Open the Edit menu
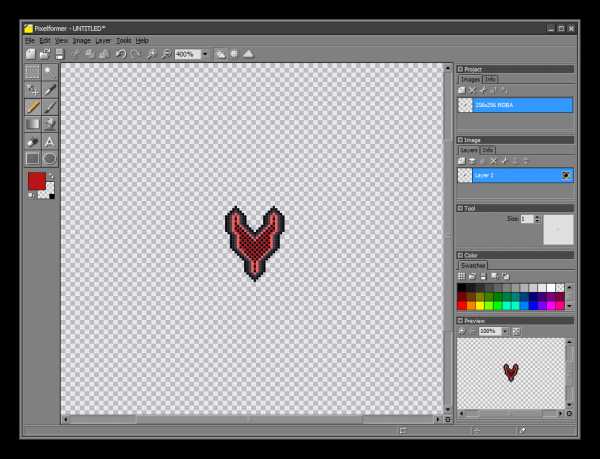Image resolution: width=600 pixels, height=459 pixels. 45,41
